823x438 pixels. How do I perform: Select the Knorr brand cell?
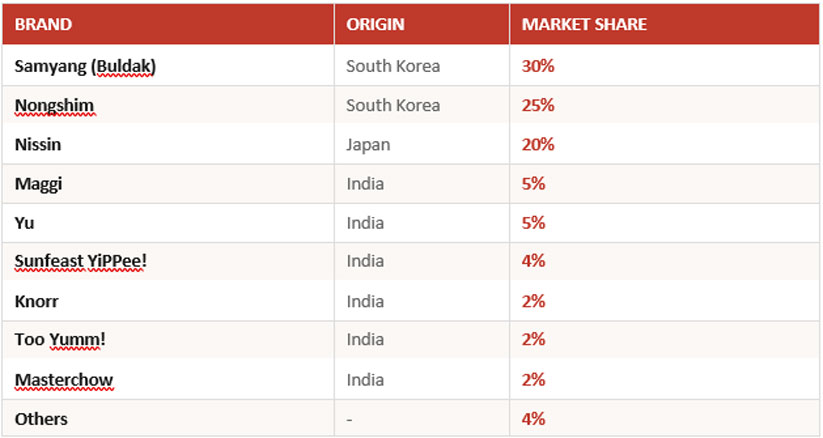click(36, 300)
